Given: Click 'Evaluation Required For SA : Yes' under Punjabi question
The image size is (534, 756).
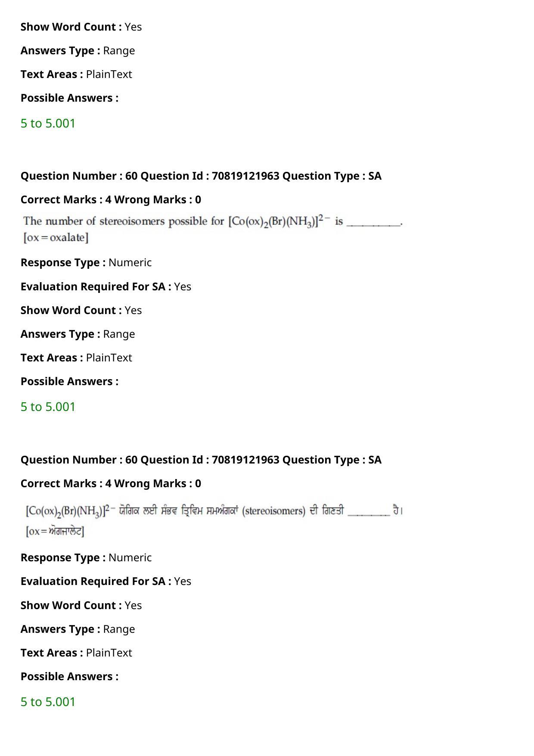Looking at the screenshot, I should pyautogui.click(x=106, y=581).
